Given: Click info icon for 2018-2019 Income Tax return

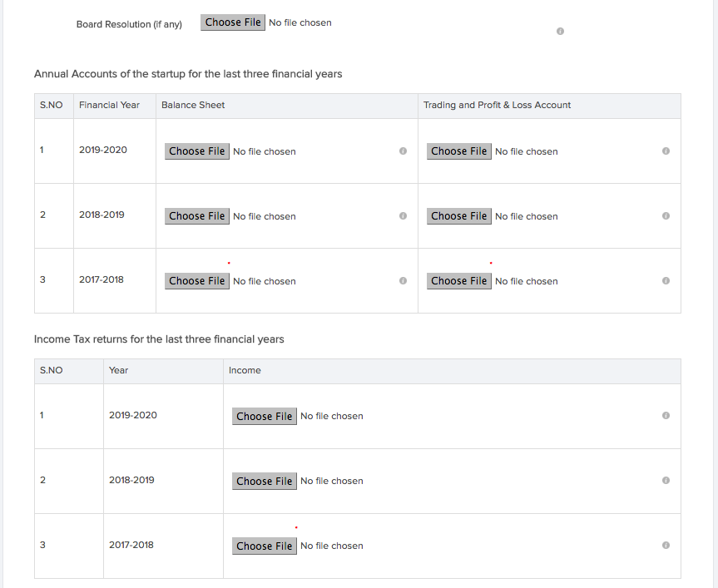Looking at the screenshot, I should click(666, 481).
